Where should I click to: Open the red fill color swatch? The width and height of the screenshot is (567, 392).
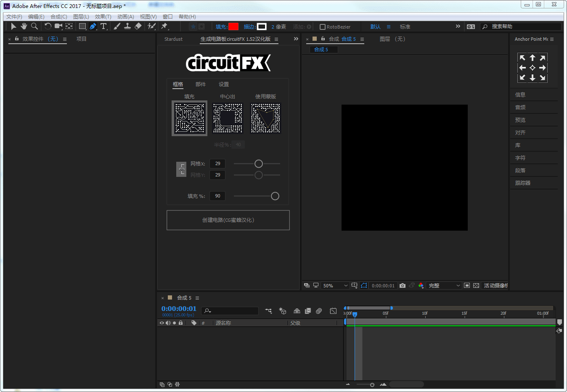[233, 26]
